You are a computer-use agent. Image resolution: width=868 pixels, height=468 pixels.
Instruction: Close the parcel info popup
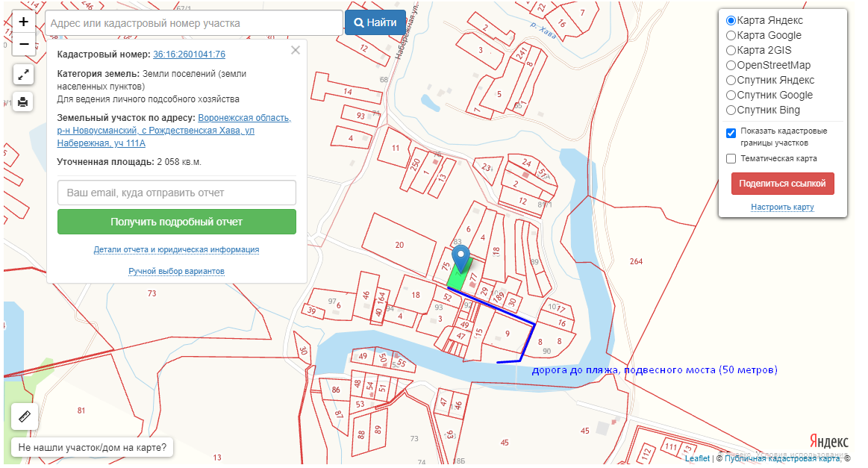click(x=296, y=51)
